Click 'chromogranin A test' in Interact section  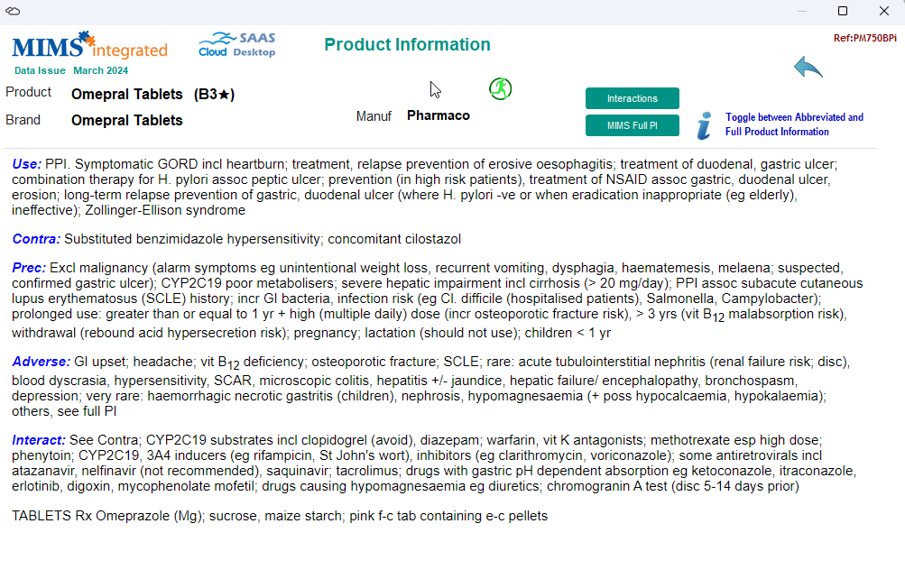607,486
